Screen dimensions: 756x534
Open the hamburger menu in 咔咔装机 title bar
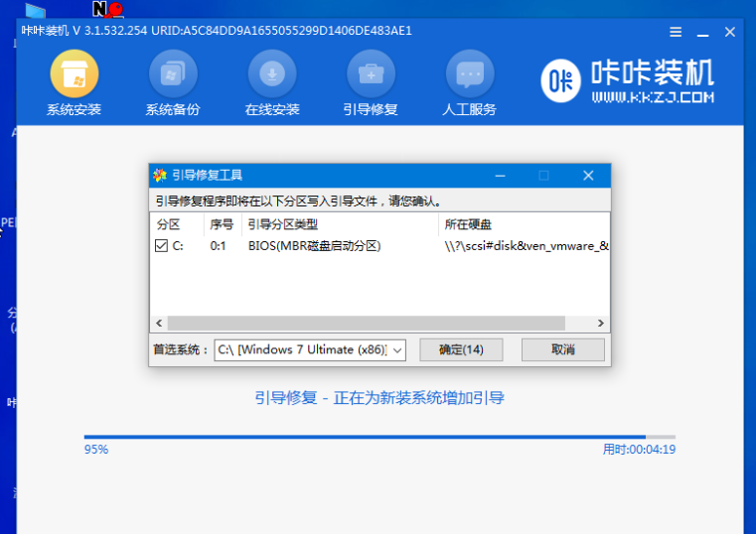[676, 32]
